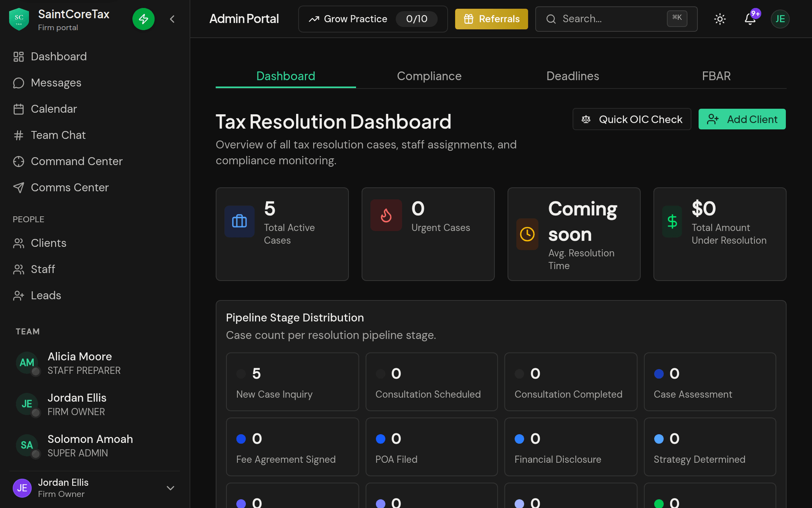Run Quick OIC Check

[x=632, y=119]
